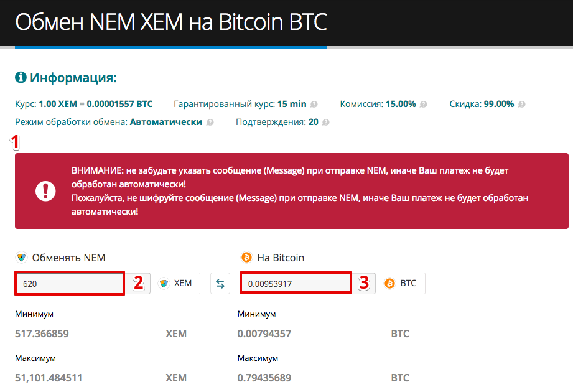Image resolution: width=573 pixels, height=392 pixels.
Task: Select the minimum BTC value 0.00794357
Action: (x=264, y=334)
